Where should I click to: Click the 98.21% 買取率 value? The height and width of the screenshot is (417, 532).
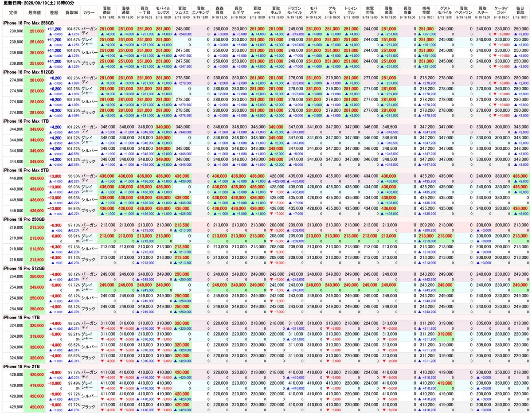(73, 335)
